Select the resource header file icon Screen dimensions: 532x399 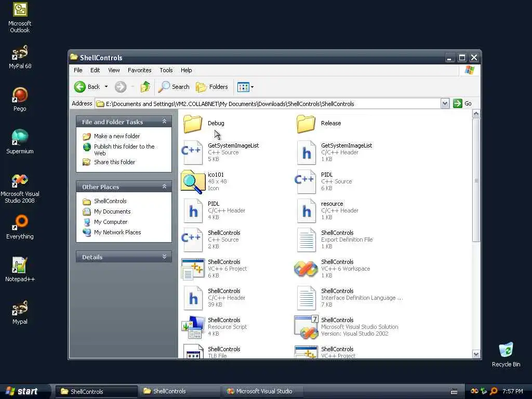click(x=306, y=211)
